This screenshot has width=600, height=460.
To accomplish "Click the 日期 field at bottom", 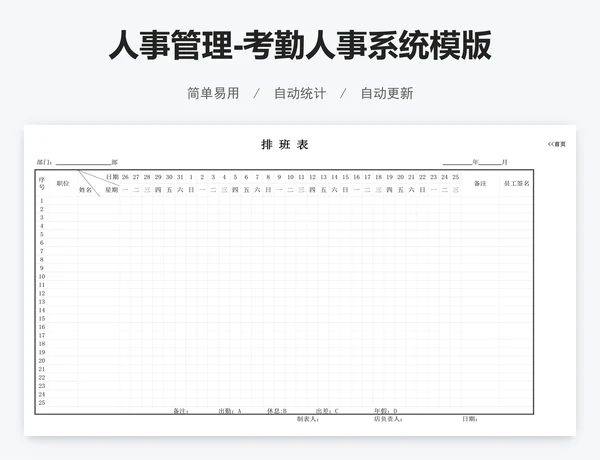I will (470, 419).
